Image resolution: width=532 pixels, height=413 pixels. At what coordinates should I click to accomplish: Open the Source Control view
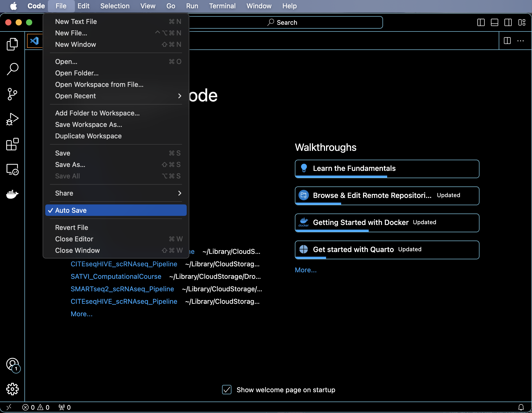point(12,94)
